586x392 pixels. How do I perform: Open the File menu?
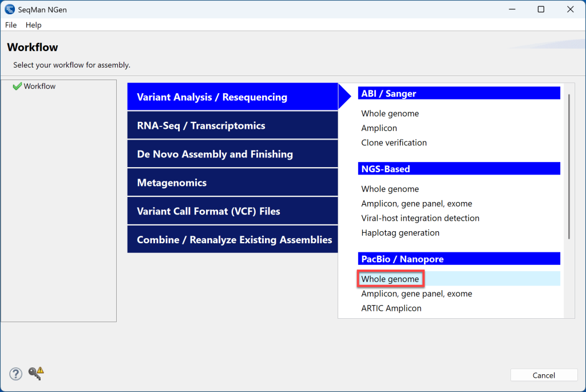coord(11,25)
